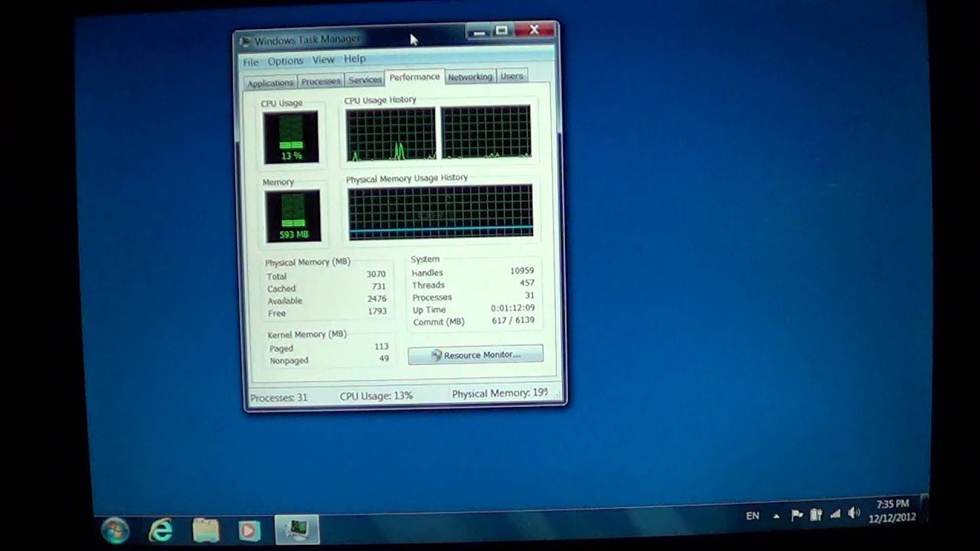Viewport: 980px width, 551px height.
Task: Close the Task Manager window
Action: tap(534, 30)
